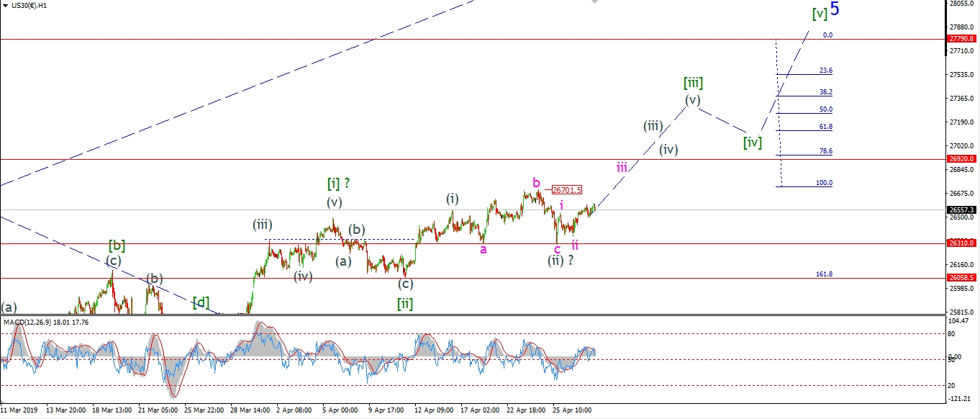Click the current price 26557.3 marker
Screen dimensions: 980x419
click(x=961, y=209)
